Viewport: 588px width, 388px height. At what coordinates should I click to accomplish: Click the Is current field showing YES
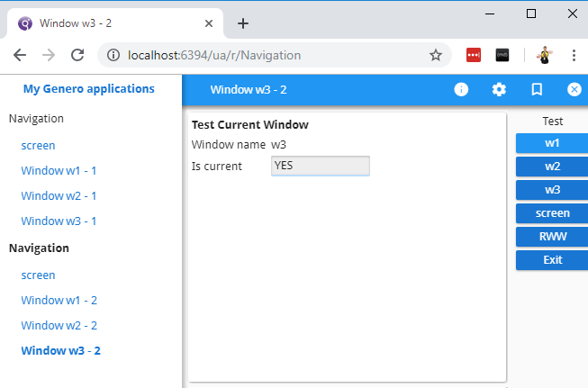pos(320,166)
